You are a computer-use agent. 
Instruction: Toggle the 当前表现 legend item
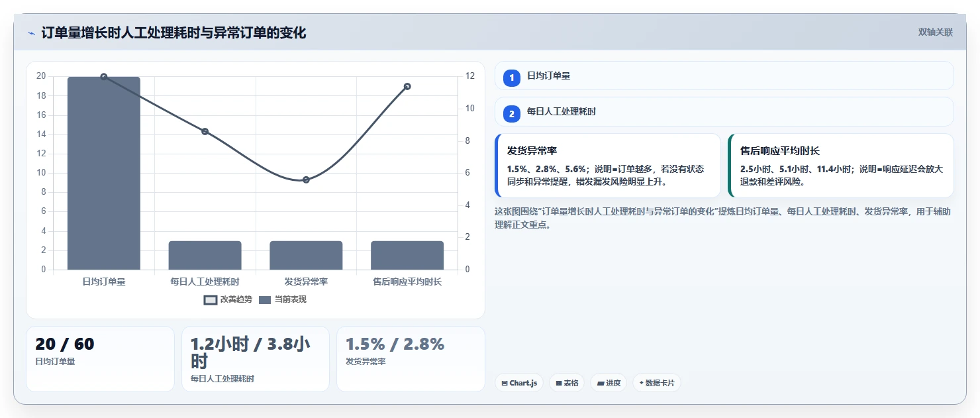tap(282, 299)
